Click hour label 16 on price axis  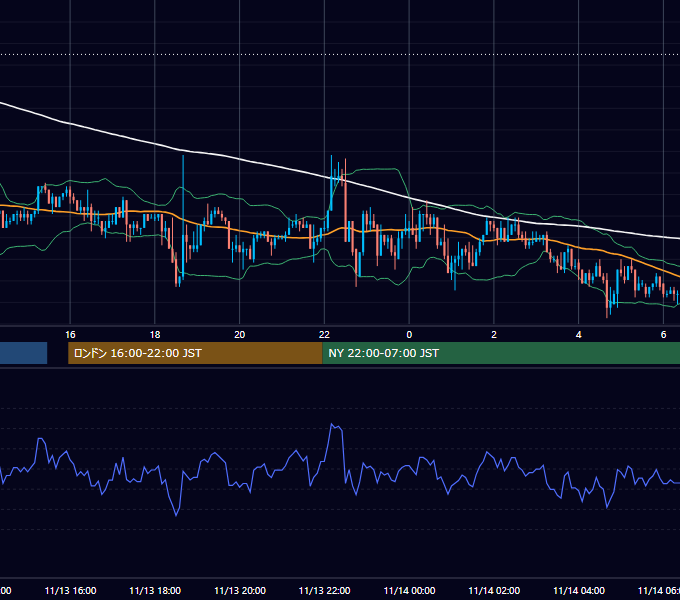[x=70, y=334]
